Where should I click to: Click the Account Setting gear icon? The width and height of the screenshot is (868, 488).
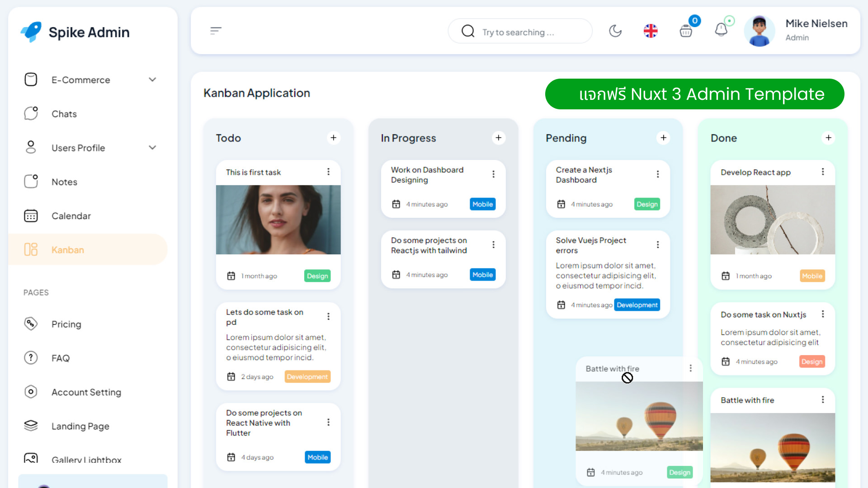[31, 392]
